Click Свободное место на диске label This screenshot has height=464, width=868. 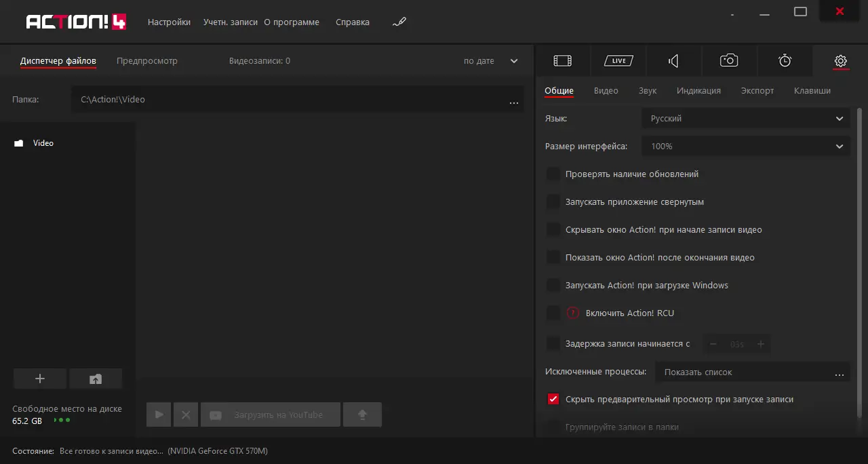67,409
